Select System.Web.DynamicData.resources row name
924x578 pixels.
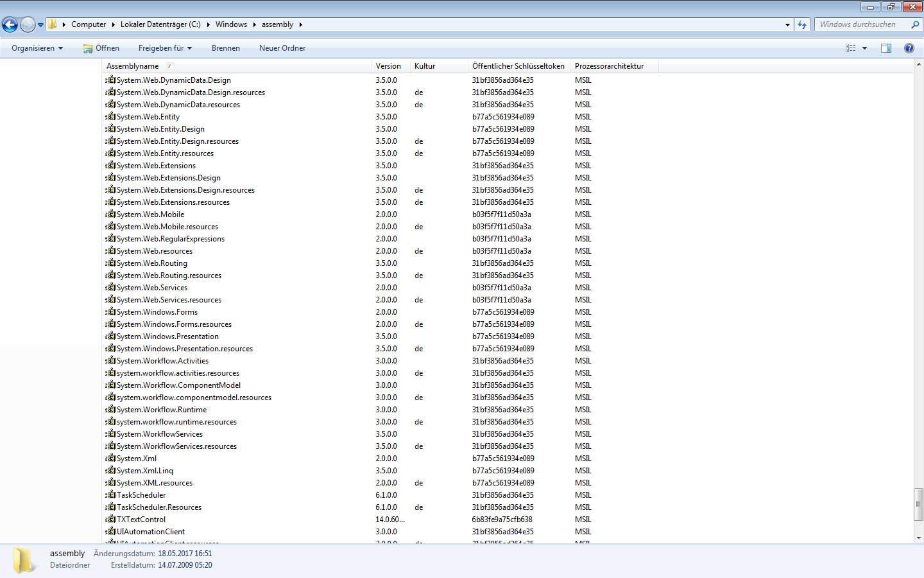(x=178, y=105)
